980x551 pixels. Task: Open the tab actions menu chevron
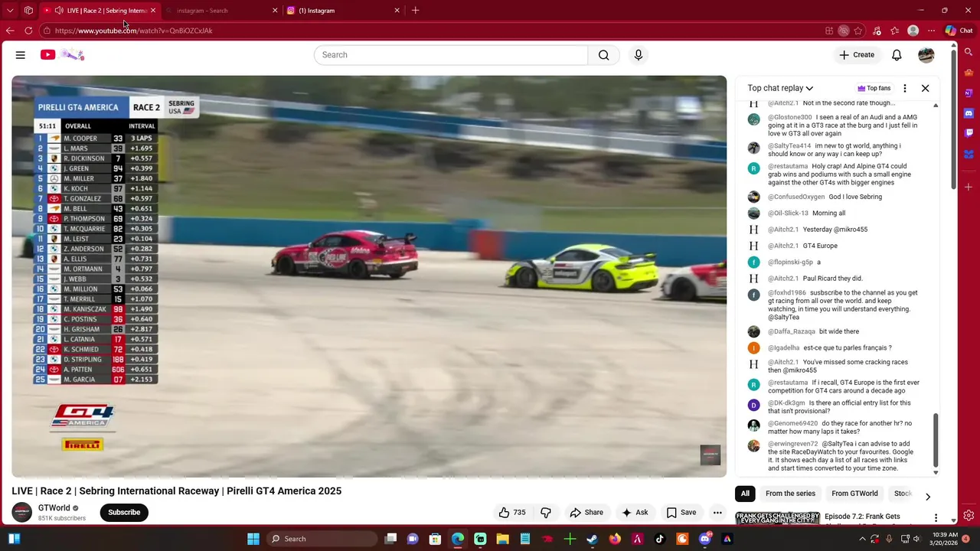[x=10, y=11]
